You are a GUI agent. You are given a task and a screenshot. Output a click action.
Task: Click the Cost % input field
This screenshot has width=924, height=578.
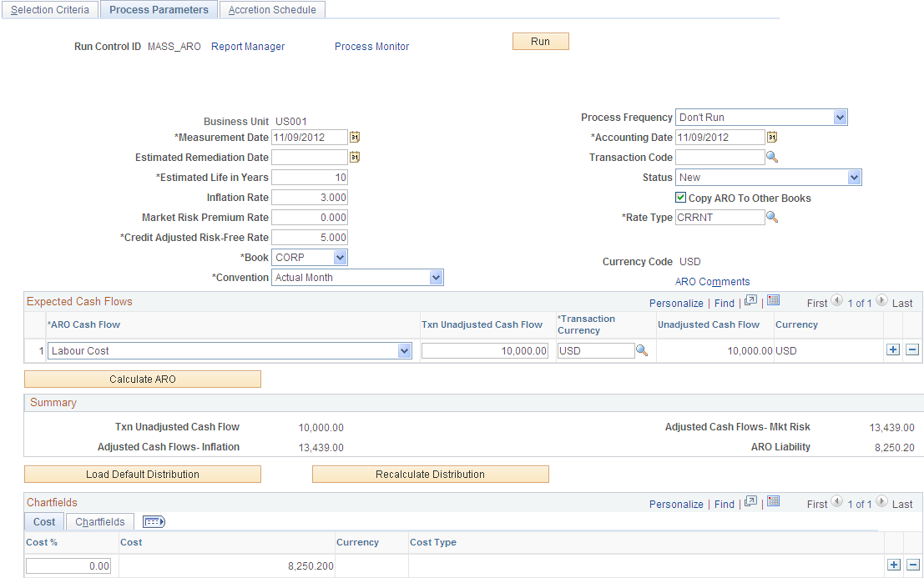68,566
